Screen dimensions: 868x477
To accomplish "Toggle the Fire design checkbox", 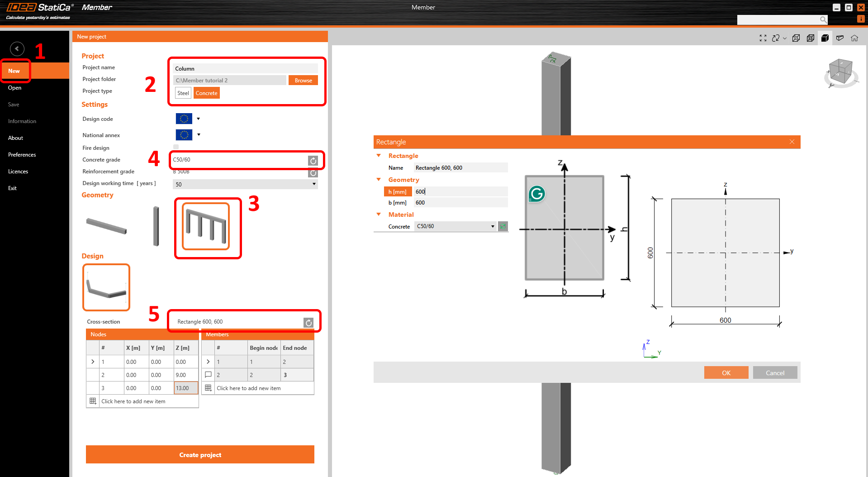I will point(176,147).
